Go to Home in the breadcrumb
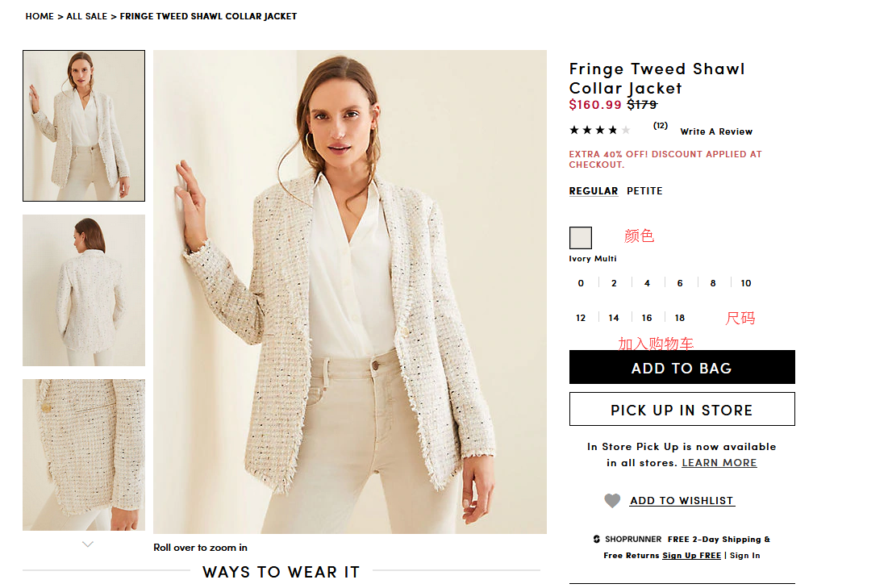888x588 pixels. [x=40, y=16]
